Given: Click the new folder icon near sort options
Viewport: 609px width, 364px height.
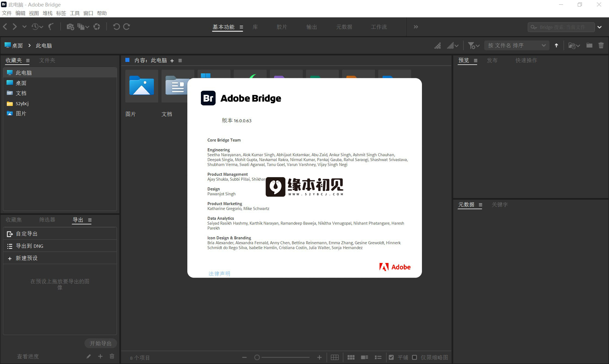Looking at the screenshot, I should [x=589, y=45].
